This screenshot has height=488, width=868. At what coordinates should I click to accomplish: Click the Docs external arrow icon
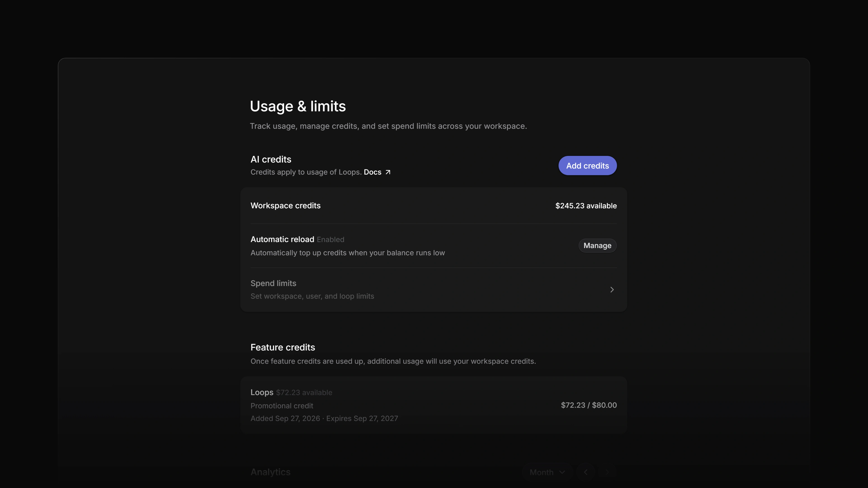click(388, 172)
